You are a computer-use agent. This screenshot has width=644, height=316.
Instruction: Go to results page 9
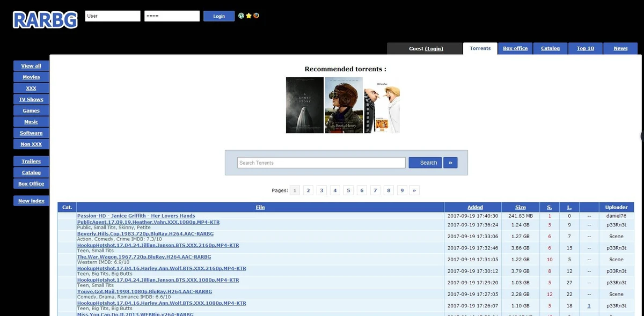click(x=402, y=190)
